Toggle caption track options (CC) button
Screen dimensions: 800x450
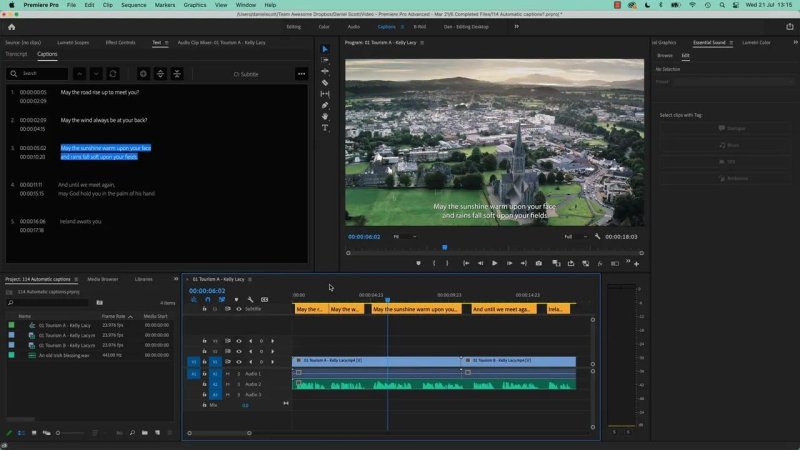click(264, 299)
